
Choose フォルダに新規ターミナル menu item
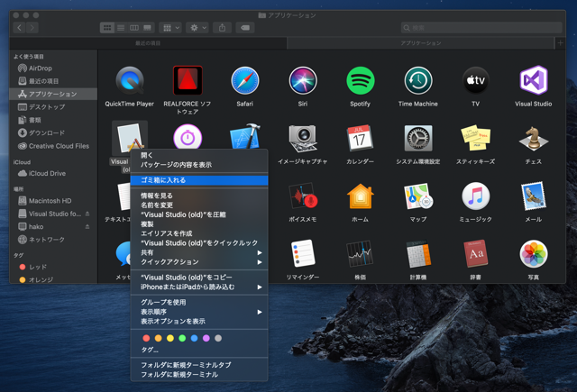(x=199, y=375)
